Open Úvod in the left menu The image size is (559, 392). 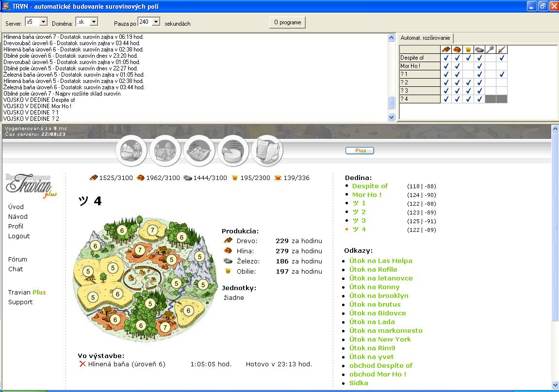coord(16,207)
